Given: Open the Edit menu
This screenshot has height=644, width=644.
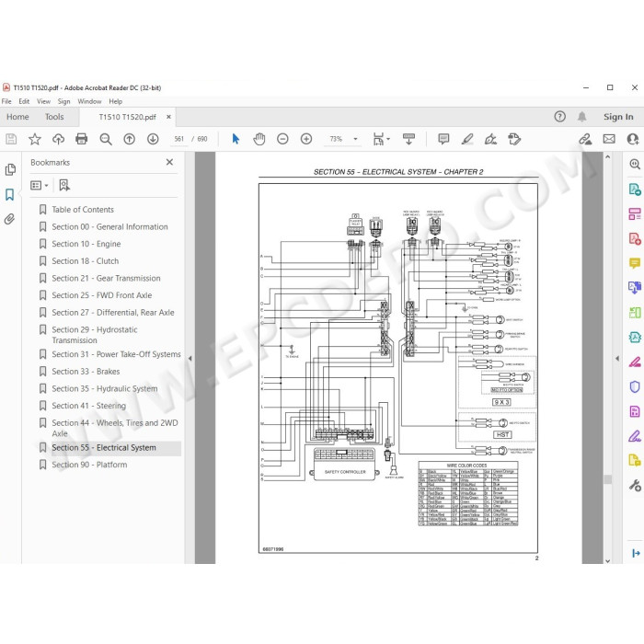Looking at the screenshot, I should tap(24, 101).
